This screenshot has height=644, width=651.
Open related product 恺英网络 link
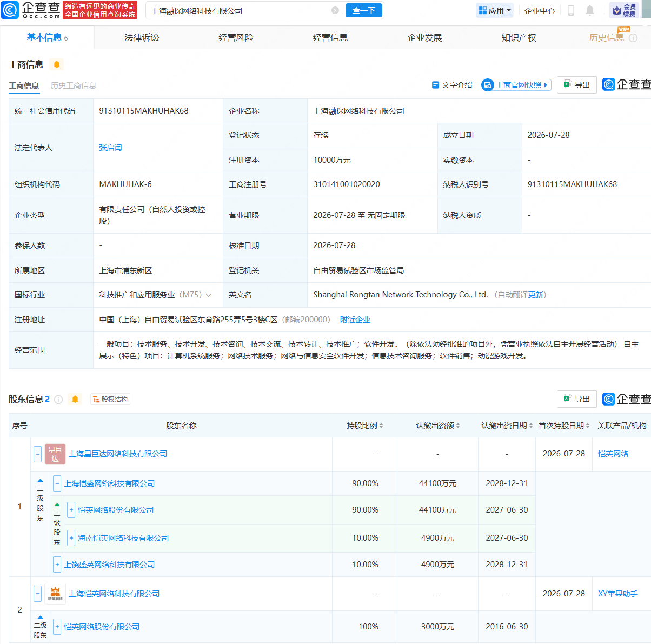click(x=613, y=454)
